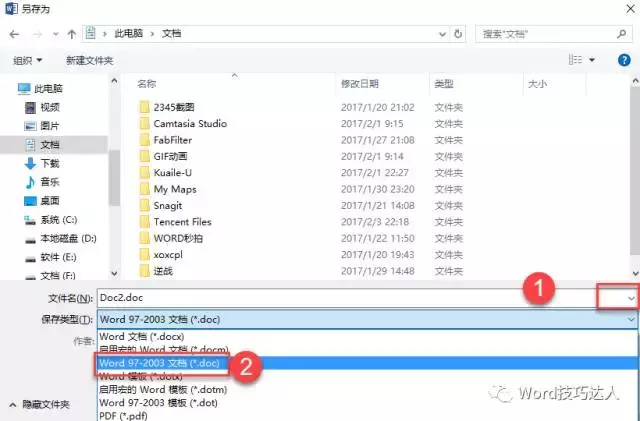640x421 pixels.
Task: Open view options dropdown arrow
Action: (591, 60)
